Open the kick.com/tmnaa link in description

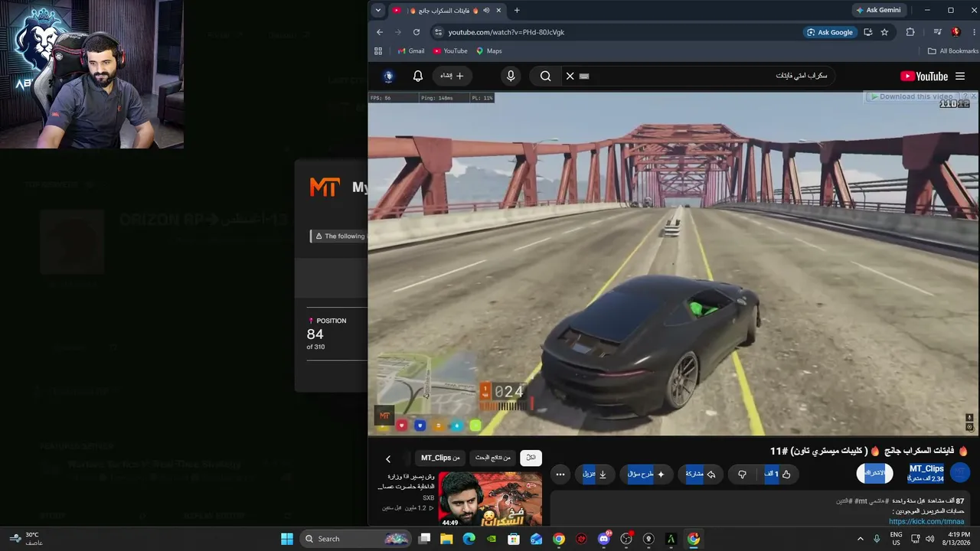click(926, 522)
